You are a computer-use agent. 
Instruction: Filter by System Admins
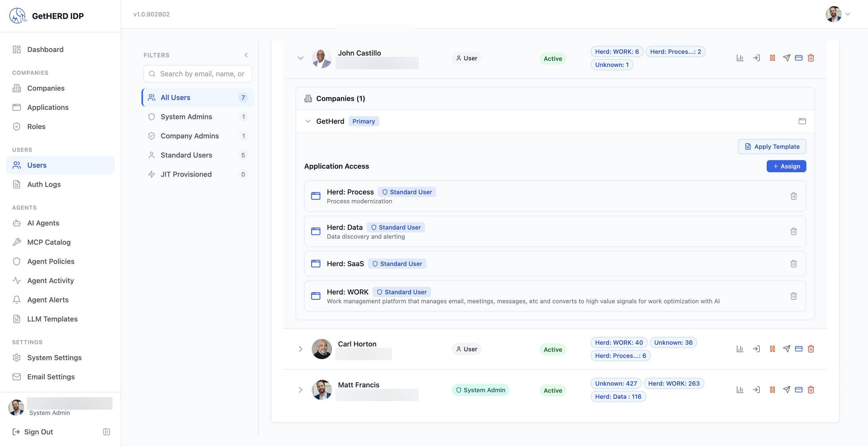tap(197, 117)
